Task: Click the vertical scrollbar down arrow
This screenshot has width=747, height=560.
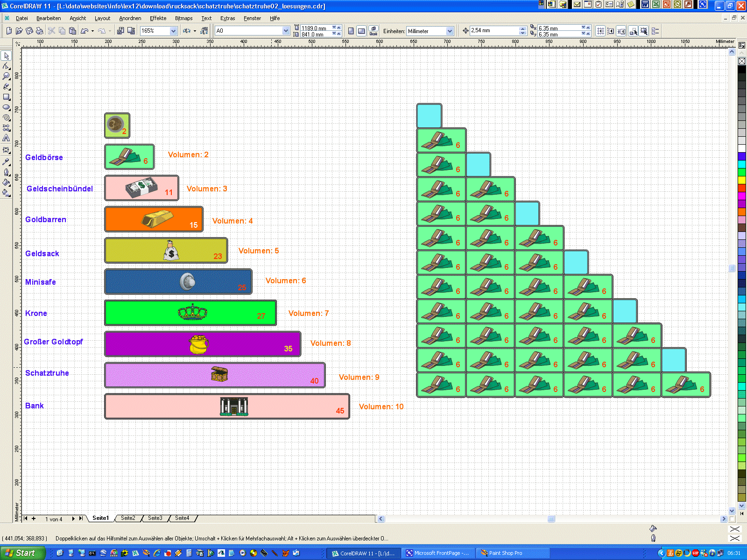Action: 732,511
